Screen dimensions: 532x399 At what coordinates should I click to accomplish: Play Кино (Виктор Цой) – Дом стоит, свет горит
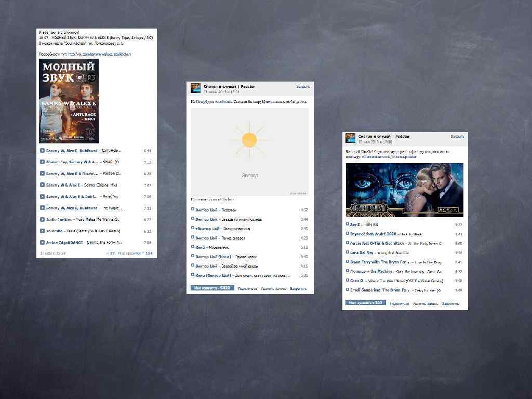pyautogui.click(x=193, y=275)
